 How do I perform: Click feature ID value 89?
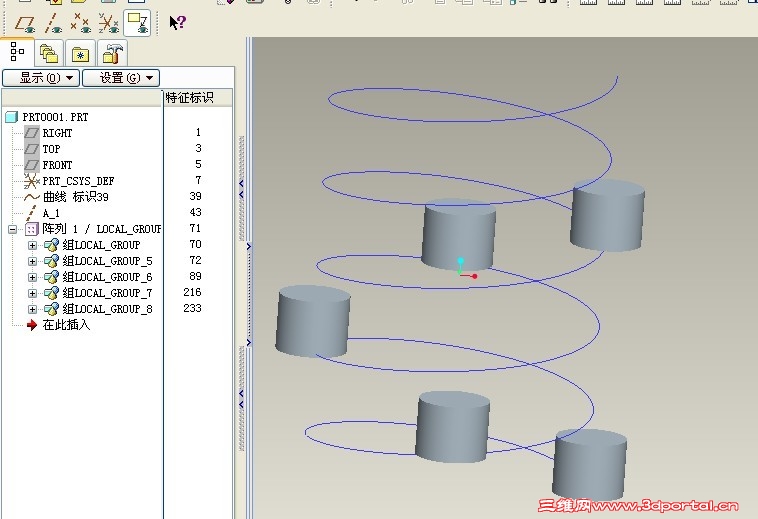(195, 276)
